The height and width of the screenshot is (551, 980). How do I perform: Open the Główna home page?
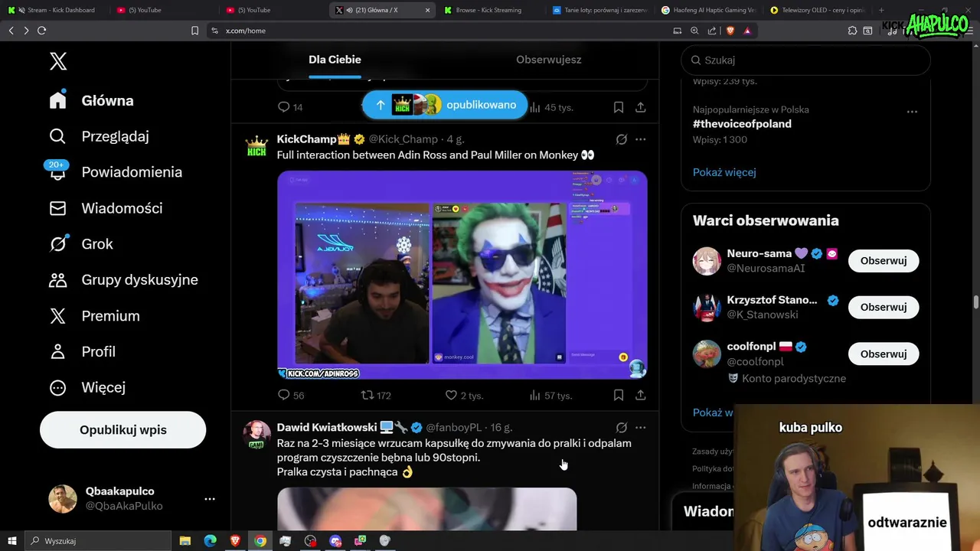(x=91, y=100)
